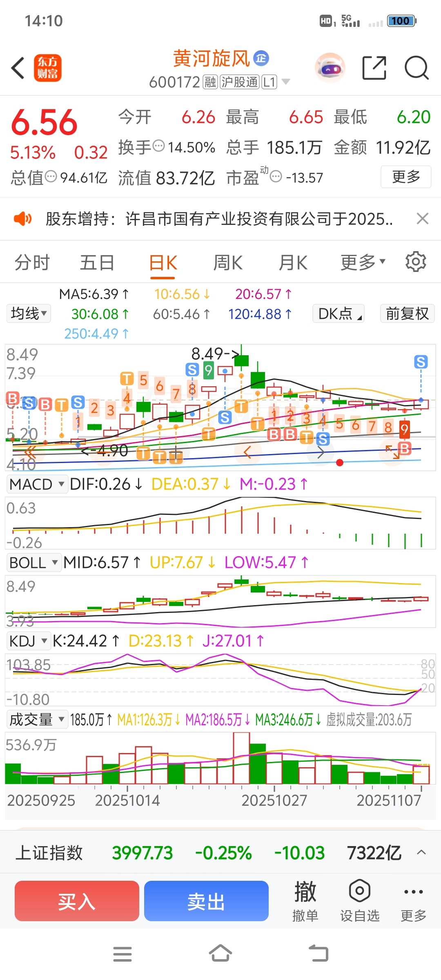Expand stock code 600172 dropdown arrow
This screenshot has height=980, width=441.
pyautogui.click(x=286, y=82)
